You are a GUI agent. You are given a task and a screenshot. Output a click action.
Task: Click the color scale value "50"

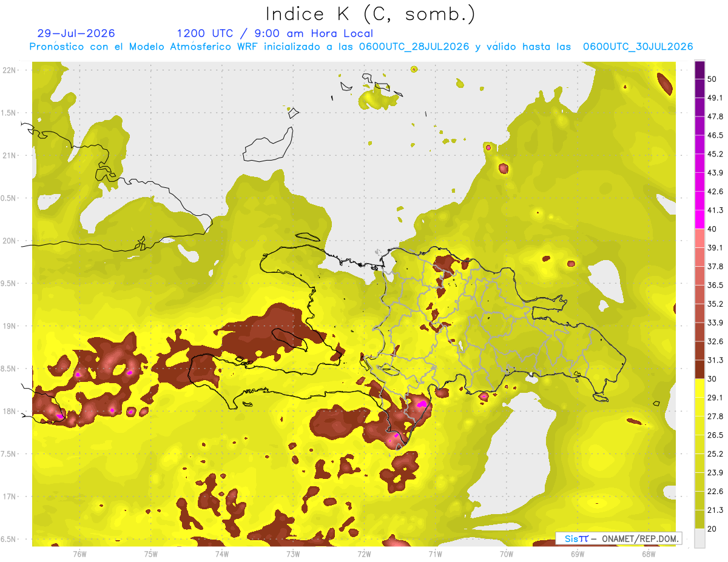(x=712, y=79)
